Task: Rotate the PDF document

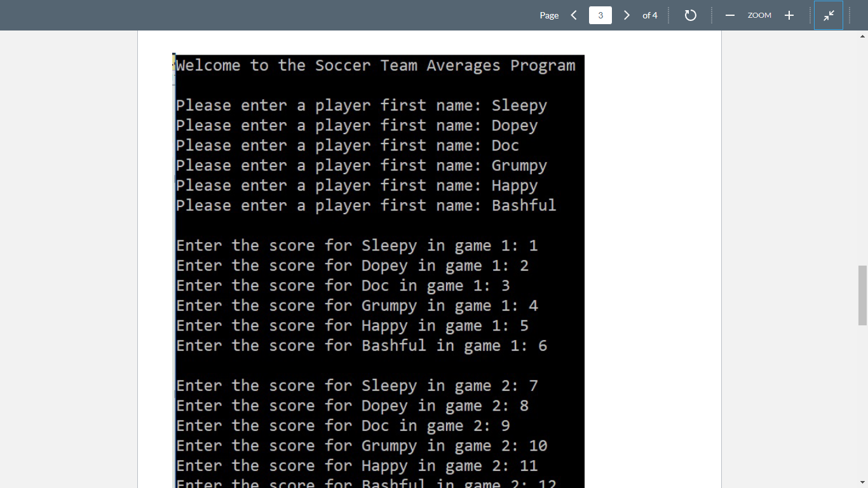Action: (690, 15)
